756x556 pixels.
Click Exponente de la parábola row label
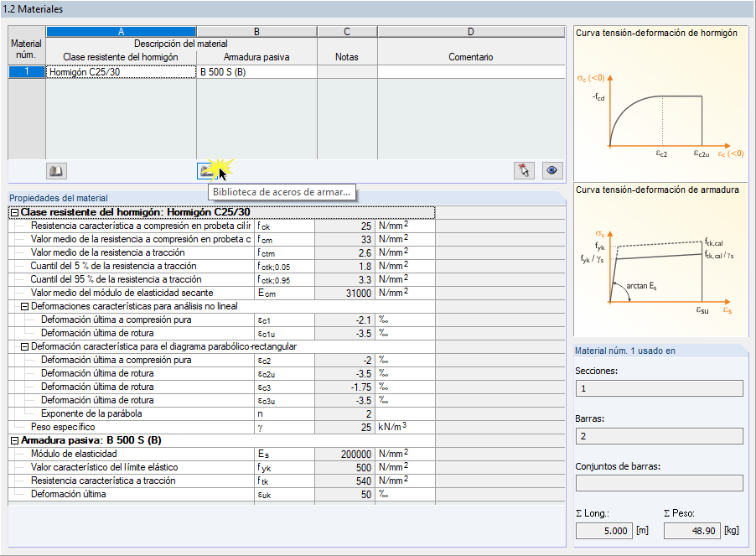[91, 413]
